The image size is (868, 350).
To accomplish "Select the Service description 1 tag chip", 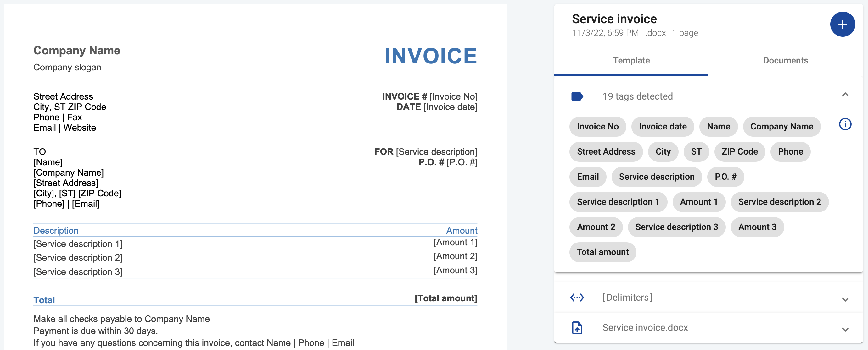I will (618, 202).
